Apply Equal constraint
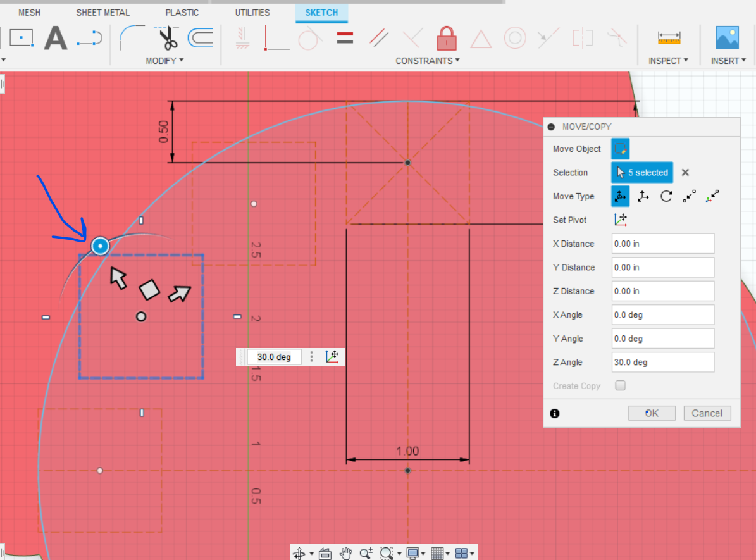Viewport: 756px width, 560px height. tap(345, 37)
